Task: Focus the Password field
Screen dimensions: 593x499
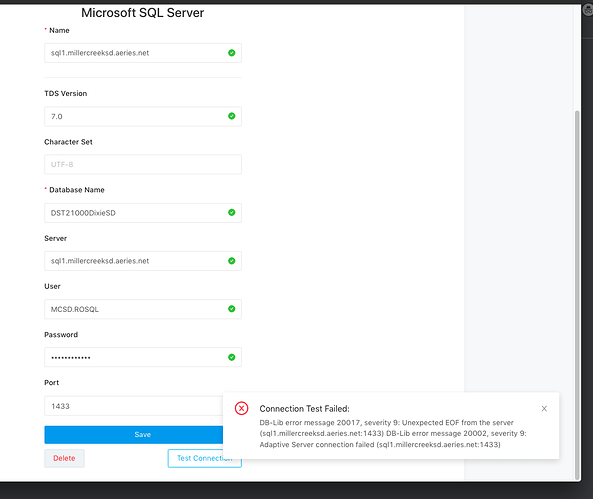Action: point(143,357)
